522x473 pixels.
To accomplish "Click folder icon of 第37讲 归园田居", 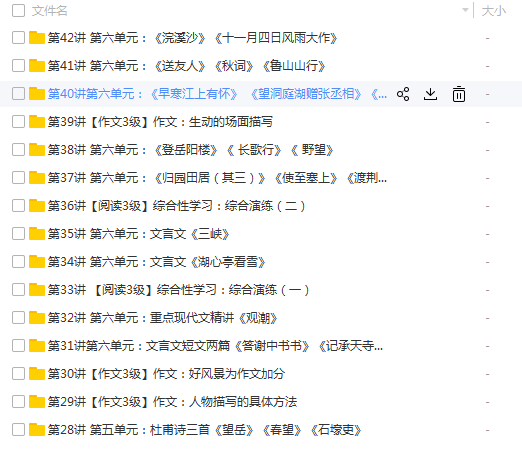I will coord(37,178).
